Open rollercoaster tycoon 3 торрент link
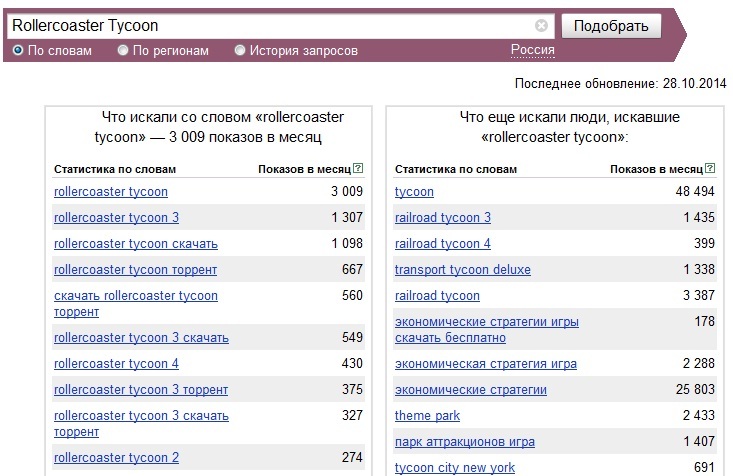733x476 pixels. pyautogui.click(x=141, y=390)
